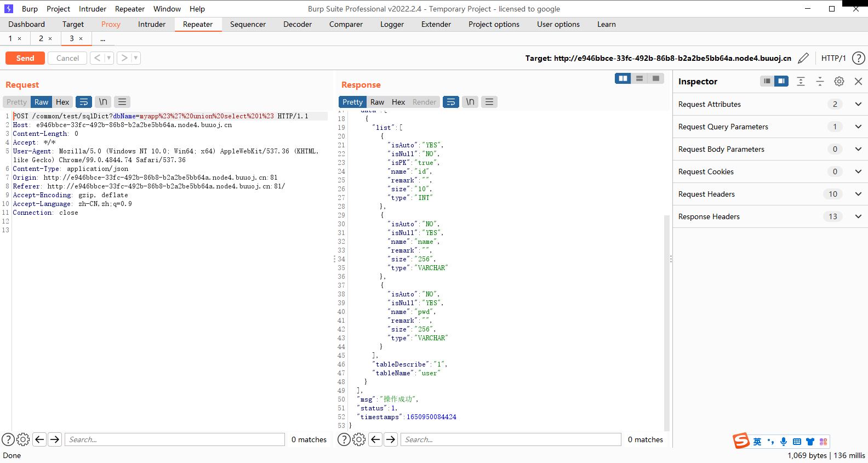Open Inspector settings gear

pos(839,82)
